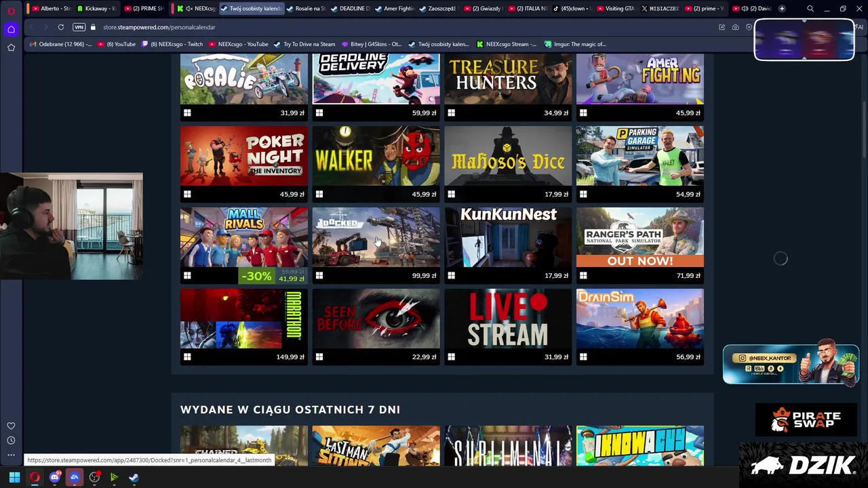The height and width of the screenshot is (488, 868).
Task: Click the Windows platform icon on Rosalie card
Action: [x=187, y=113]
